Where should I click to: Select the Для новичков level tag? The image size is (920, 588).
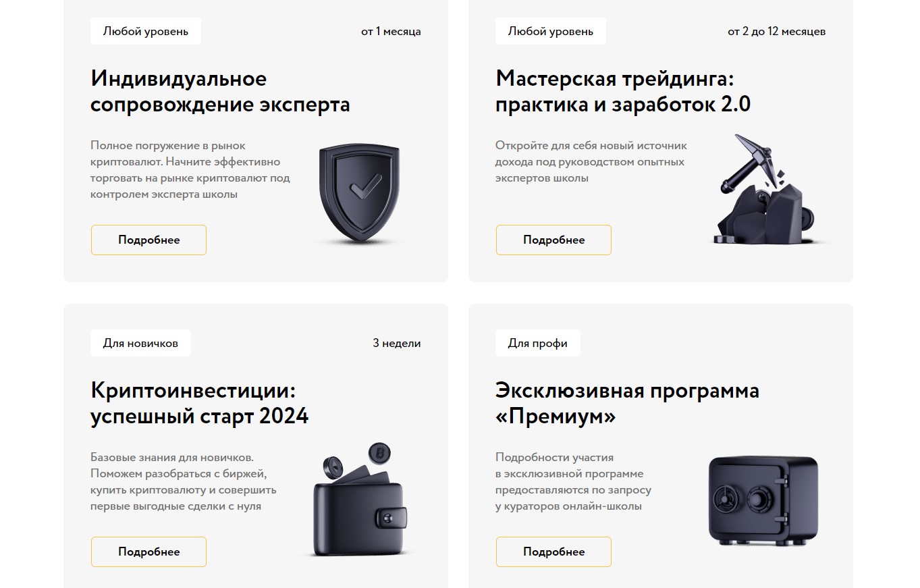[x=140, y=343]
